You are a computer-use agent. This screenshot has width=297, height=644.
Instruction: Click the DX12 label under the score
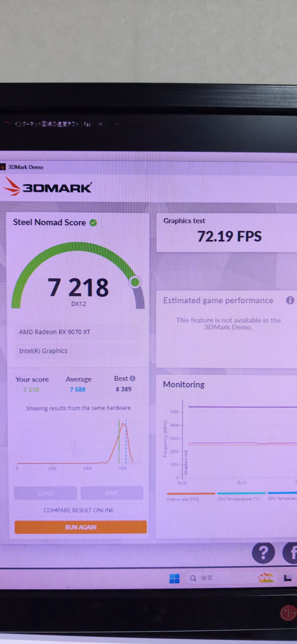(x=79, y=304)
